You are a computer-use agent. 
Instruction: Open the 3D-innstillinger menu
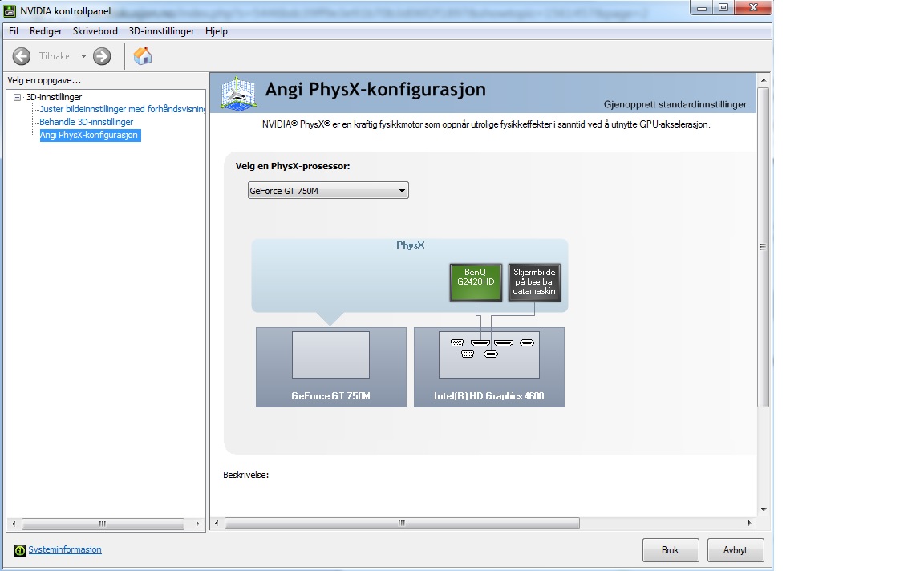pos(161,31)
